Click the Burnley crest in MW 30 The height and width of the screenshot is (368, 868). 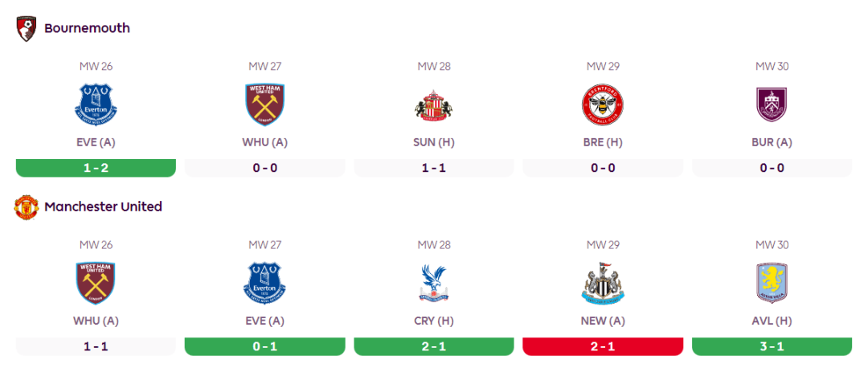tap(772, 105)
